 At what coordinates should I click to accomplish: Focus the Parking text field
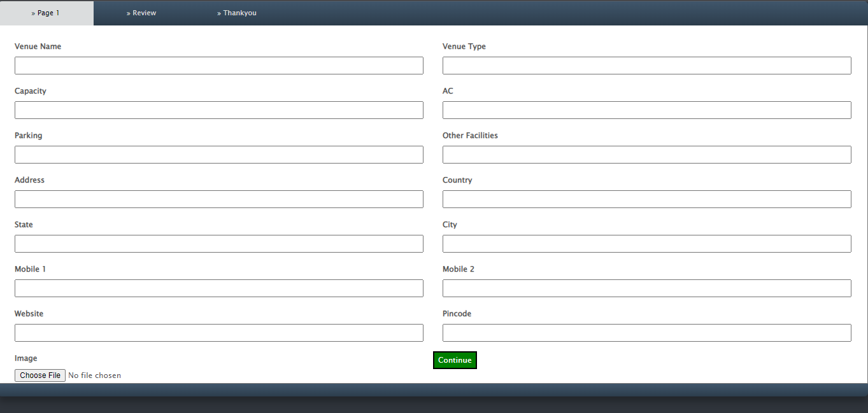pos(218,155)
